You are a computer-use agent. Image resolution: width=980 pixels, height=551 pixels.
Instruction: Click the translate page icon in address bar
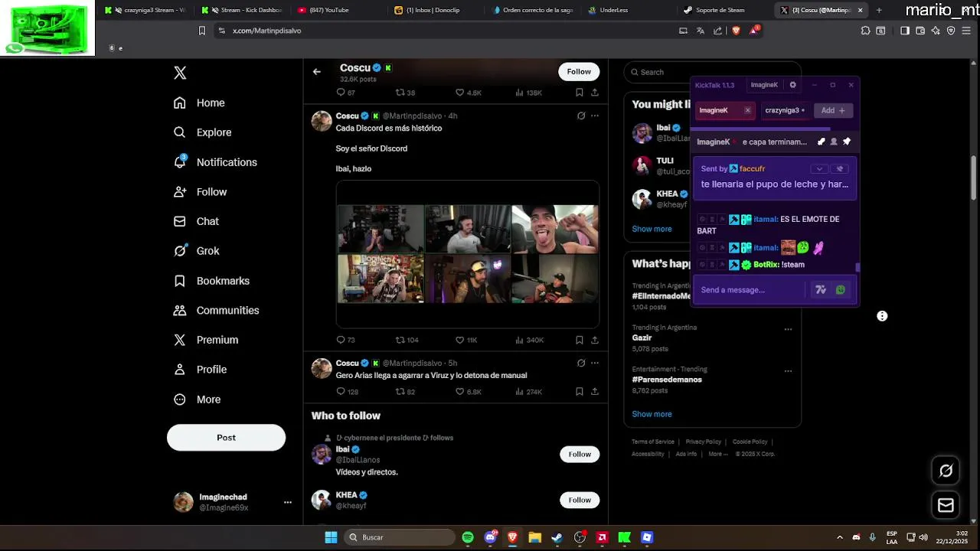(x=701, y=31)
